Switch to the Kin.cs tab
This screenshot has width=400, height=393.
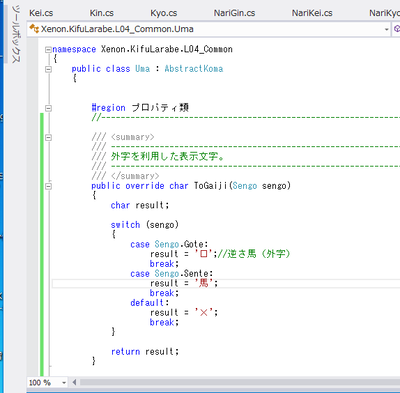(x=102, y=13)
